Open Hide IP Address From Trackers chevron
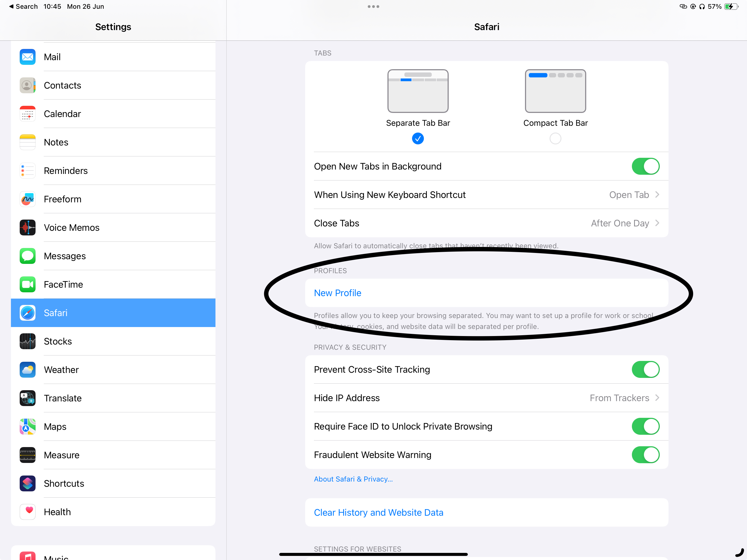Screen dimensions: 747x560 [x=657, y=398]
